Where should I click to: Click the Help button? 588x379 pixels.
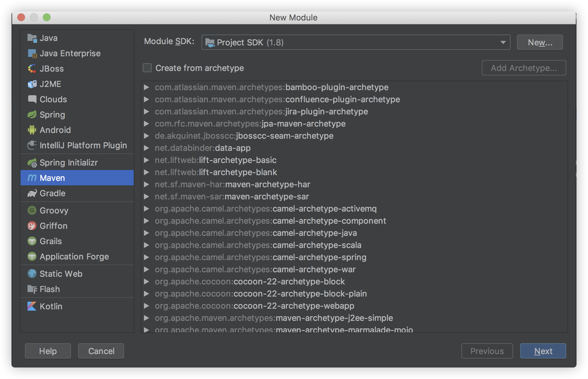click(48, 351)
